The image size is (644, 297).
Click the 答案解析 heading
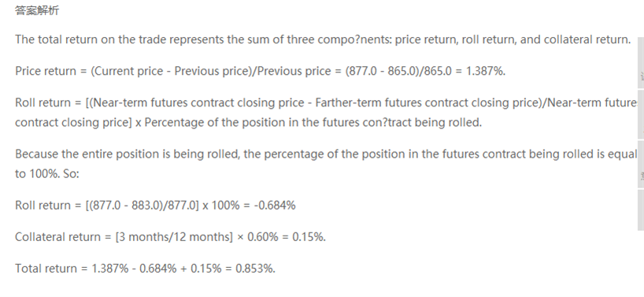(37, 11)
